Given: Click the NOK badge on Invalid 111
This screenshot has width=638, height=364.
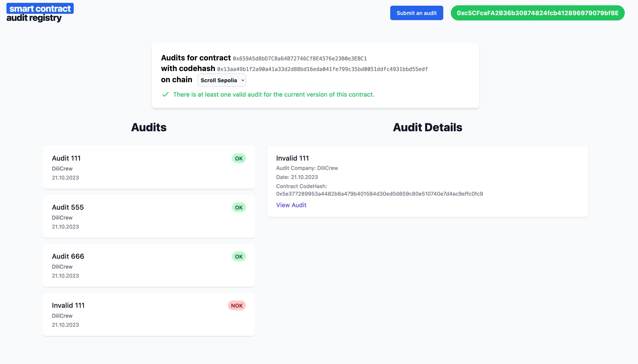Looking at the screenshot, I should tap(237, 305).
